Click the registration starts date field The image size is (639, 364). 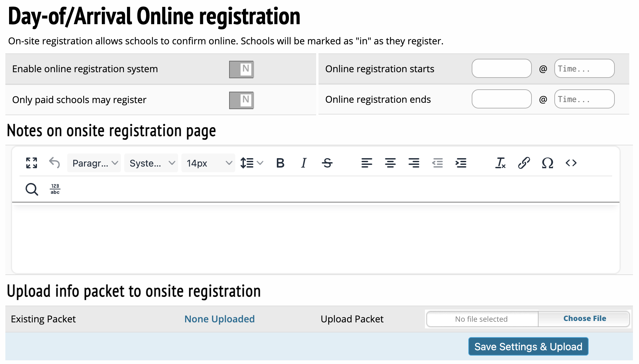pos(501,69)
